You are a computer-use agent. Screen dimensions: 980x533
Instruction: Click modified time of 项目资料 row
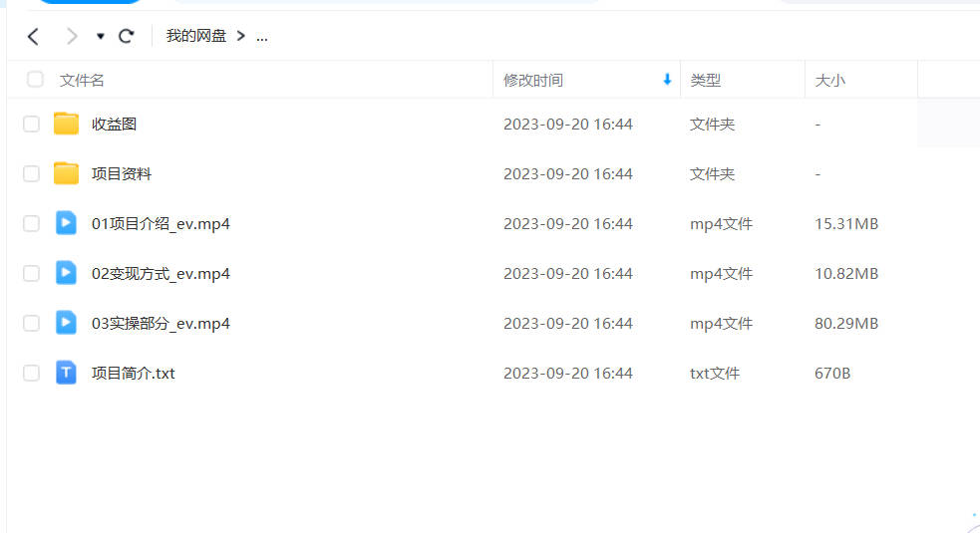(568, 174)
